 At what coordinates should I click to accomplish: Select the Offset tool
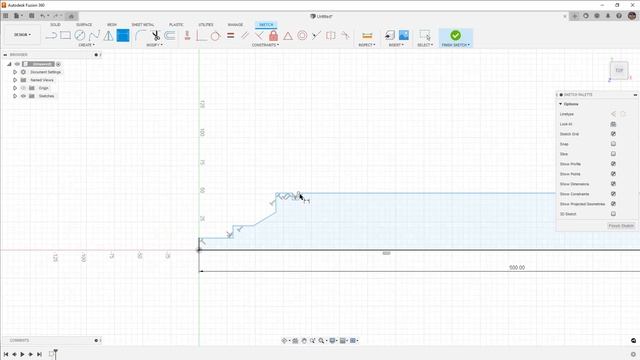click(170, 36)
